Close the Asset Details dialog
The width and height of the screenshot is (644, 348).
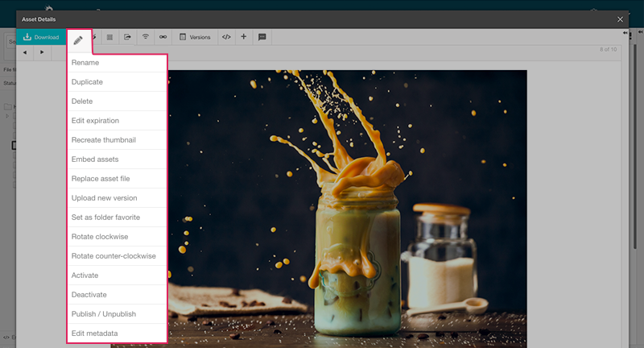coord(620,19)
